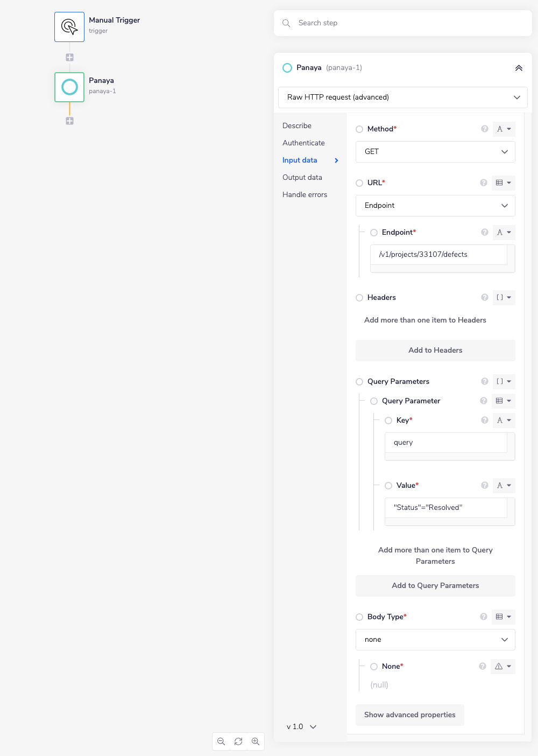Click the zoom out magnifier icon
The image size is (538, 756).
[221, 741]
